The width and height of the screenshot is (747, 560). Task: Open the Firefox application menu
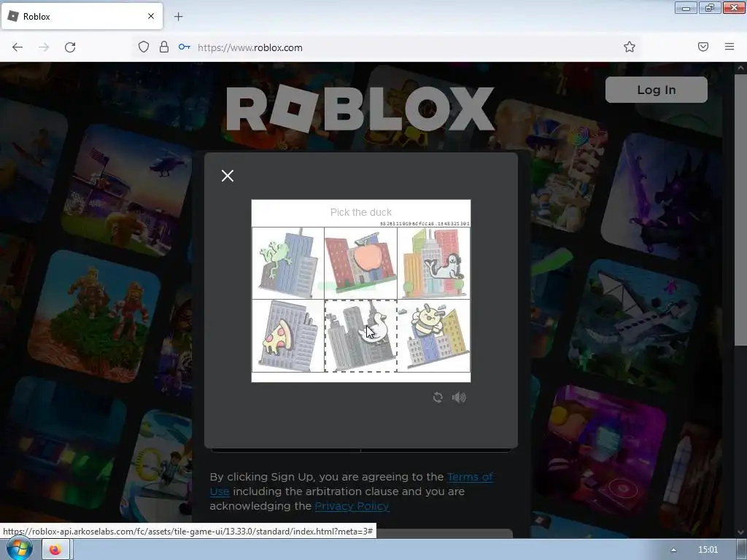coord(729,47)
